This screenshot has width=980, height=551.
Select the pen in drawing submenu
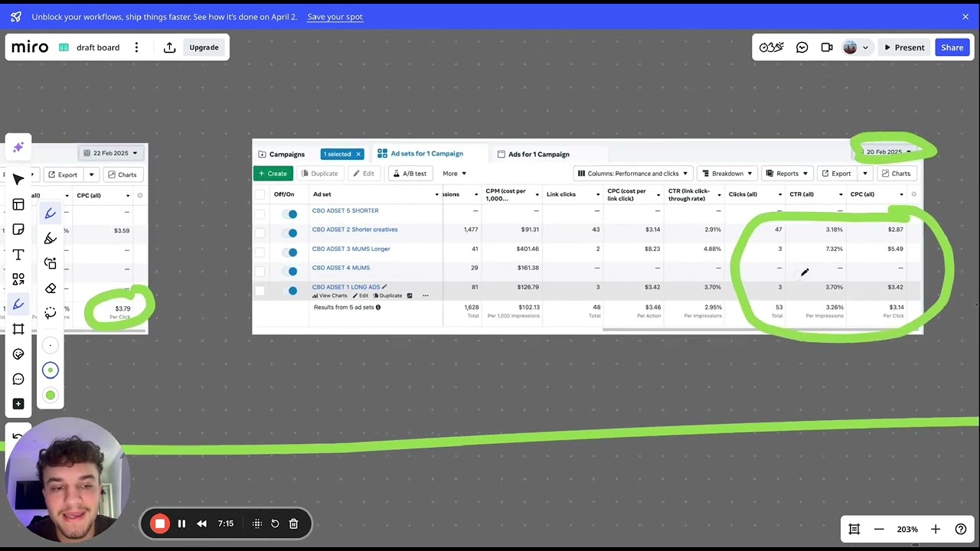pyautogui.click(x=51, y=214)
